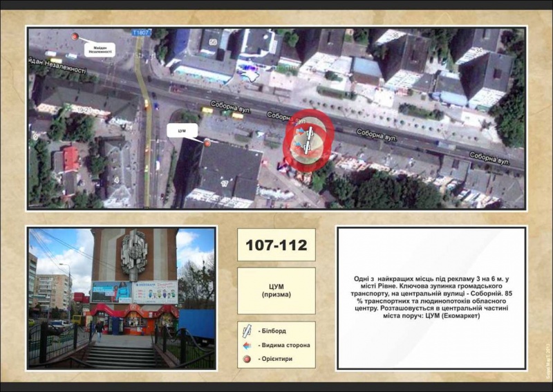
Task: Click the billboard posters in the photo
Action: click(134, 292)
